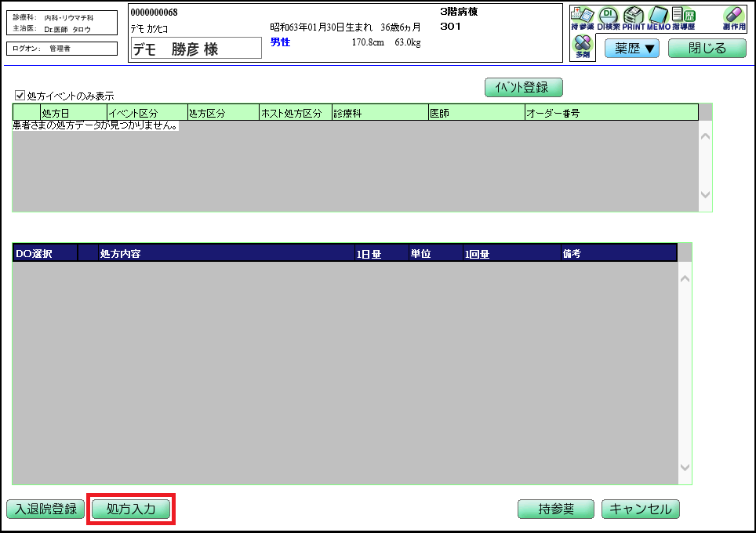Open 入退院登録 registration screen
756x533 pixels.
[45, 509]
